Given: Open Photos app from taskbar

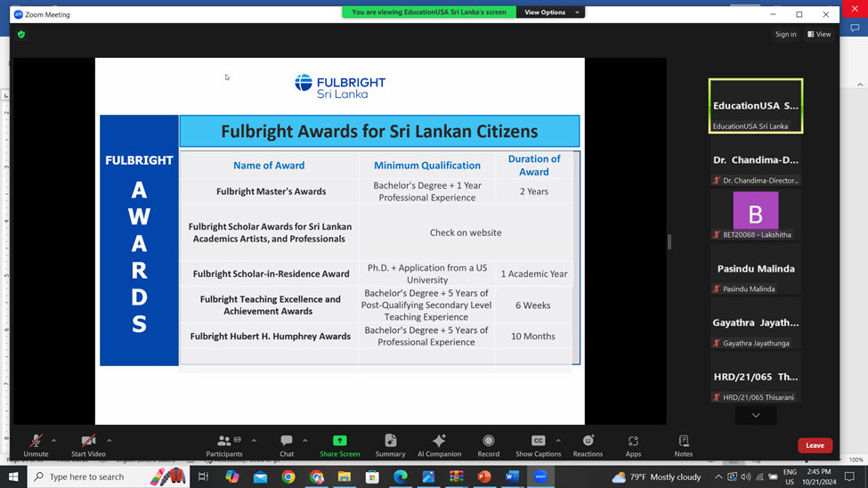Looking at the screenshot, I should [428, 476].
